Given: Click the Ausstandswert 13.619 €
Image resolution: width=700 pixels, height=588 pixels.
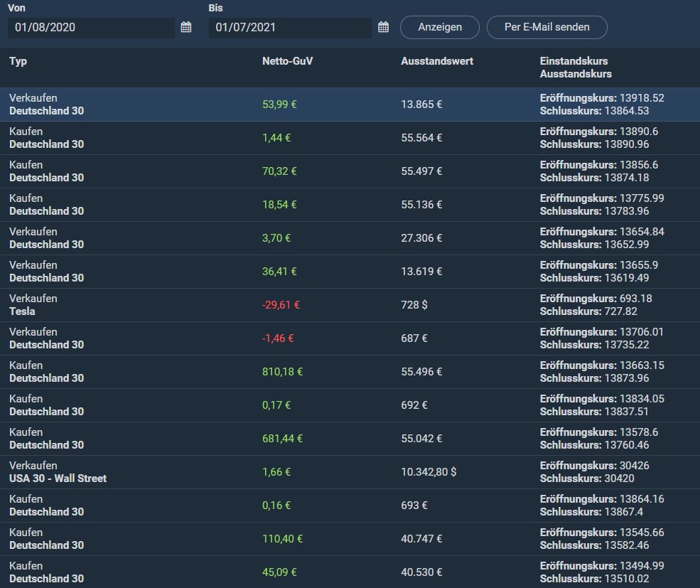Looking at the screenshot, I should click(421, 272).
